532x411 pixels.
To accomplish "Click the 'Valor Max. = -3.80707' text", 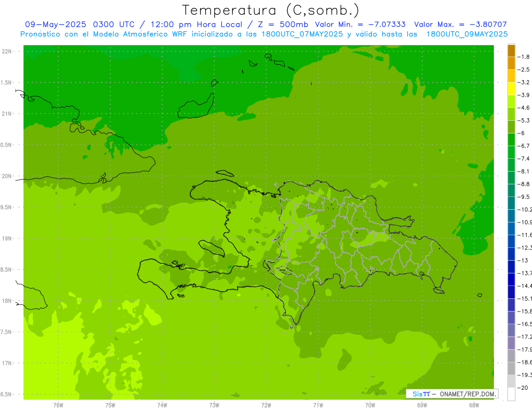I will (461, 24).
